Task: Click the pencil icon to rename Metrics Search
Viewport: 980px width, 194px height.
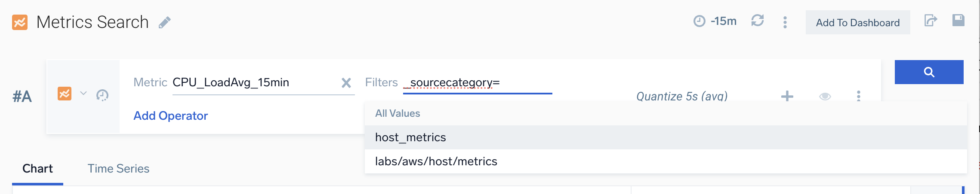Action: pos(164,22)
